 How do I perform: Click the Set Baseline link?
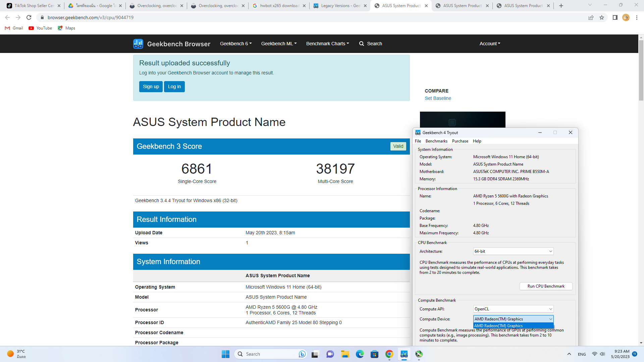coord(438,98)
